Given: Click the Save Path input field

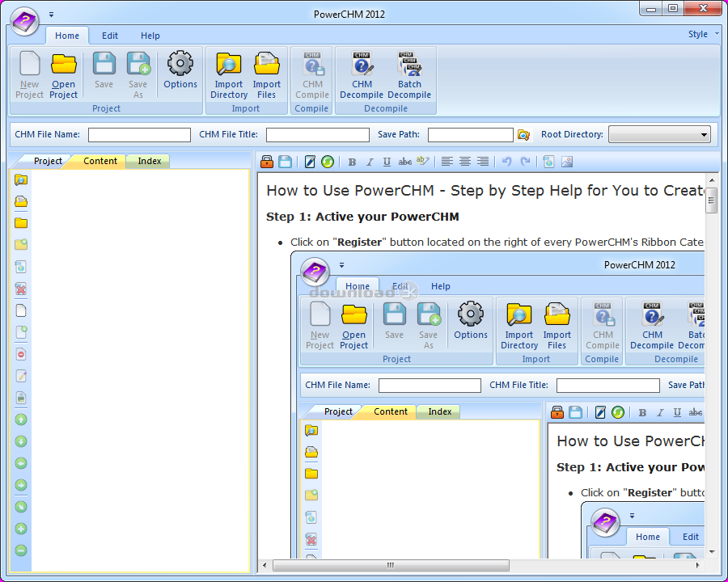Looking at the screenshot, I should pos(470,135).
